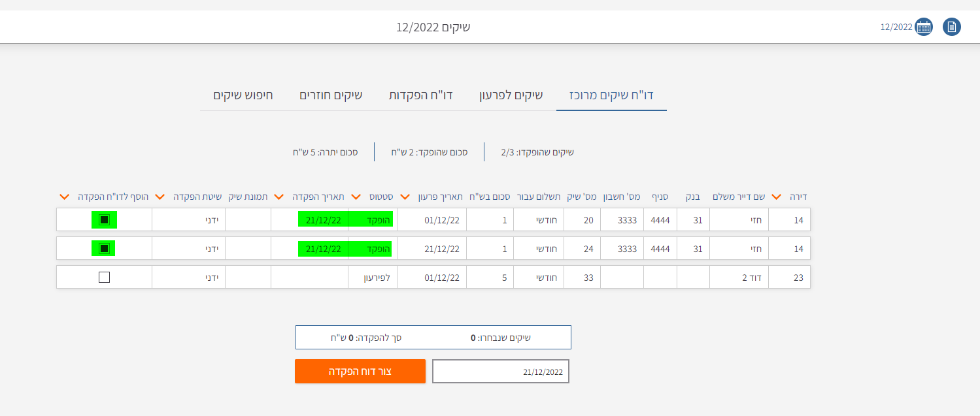Go to שיקים חוזרים tab
This screenshot has width=980, height=416.
point(331,95)
